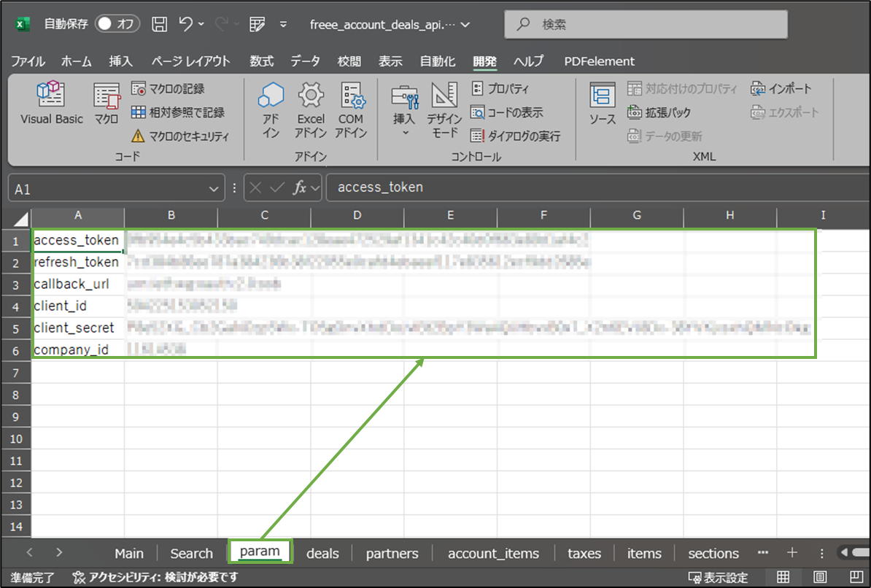The width and height of the screenshot is (871, 588).
Task: Expand the Name Box dropdown
Action: (214, 190)
